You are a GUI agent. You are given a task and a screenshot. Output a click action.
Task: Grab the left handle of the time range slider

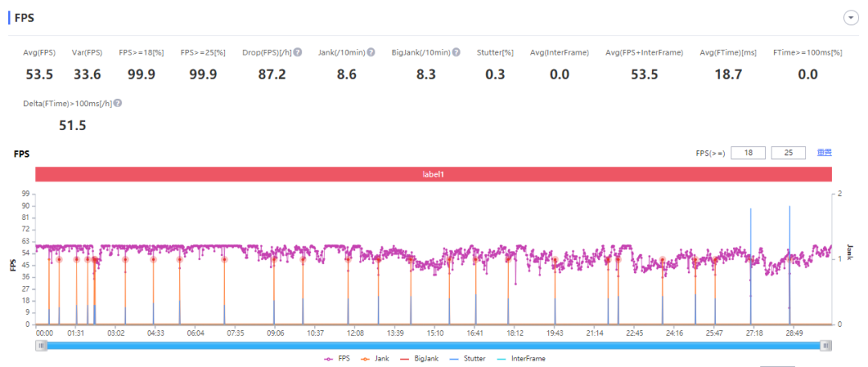41,345
